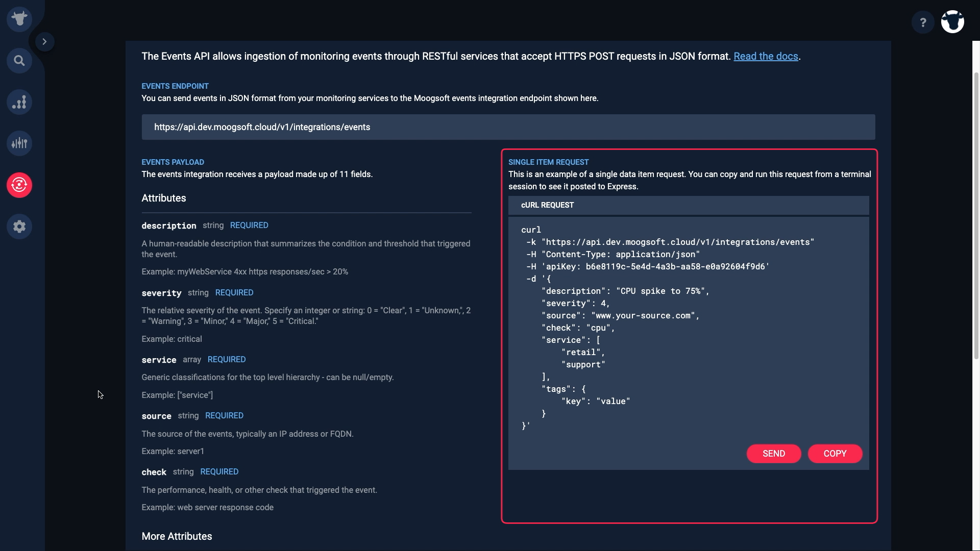Select the cURL REQUEST tab header
Image resolution: width=980 pixels, height=551 pixels.
[689, 205]
